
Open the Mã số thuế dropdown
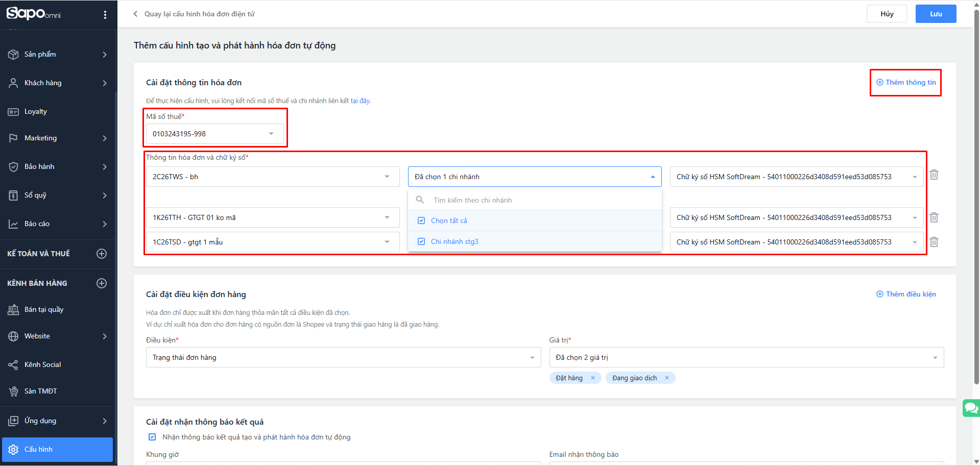click(214, 134)
